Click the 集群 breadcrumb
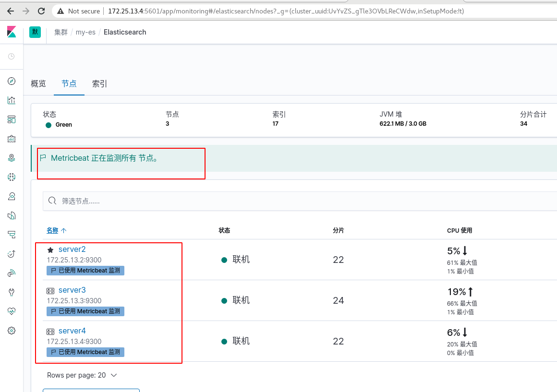The height and width of the screenshot is (392, 557). tap(61, 32)
